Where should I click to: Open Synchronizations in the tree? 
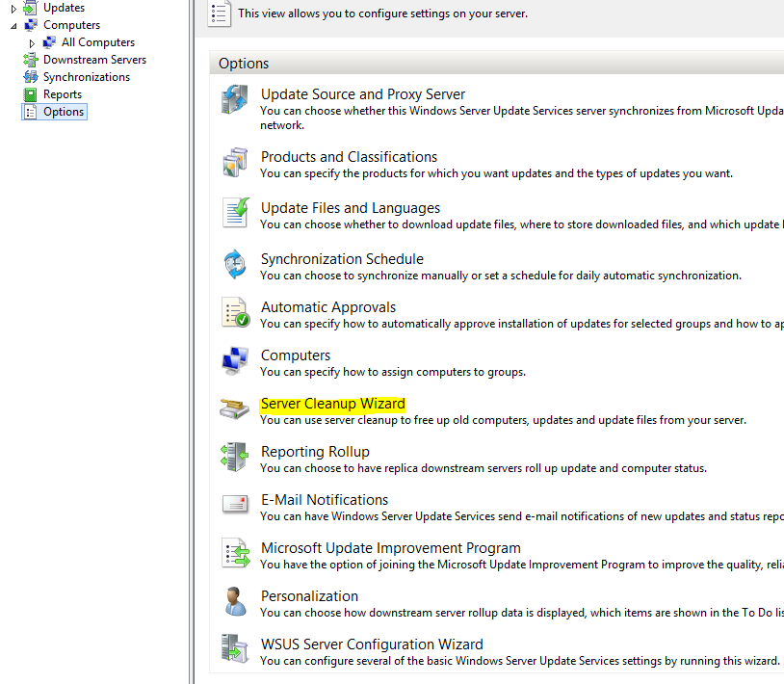tap(87, 77)
